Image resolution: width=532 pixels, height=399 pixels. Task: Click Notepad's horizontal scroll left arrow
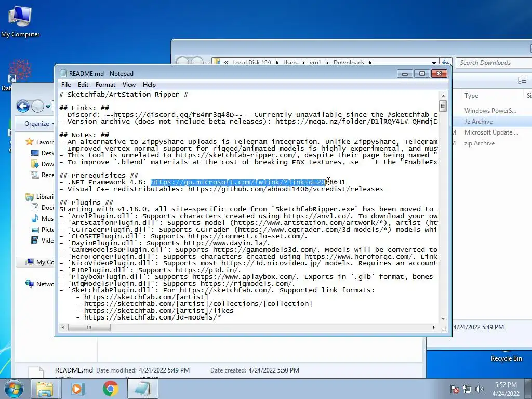click(63, 327)
